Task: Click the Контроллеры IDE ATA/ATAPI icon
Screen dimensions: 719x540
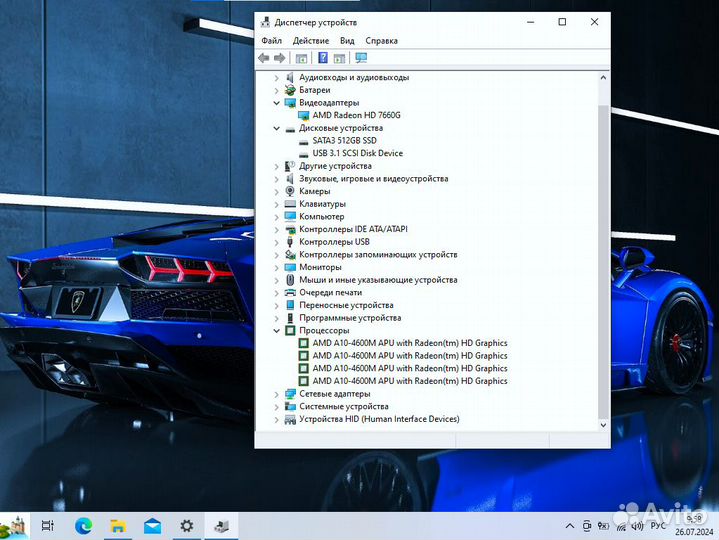Action: coord(290,229)
